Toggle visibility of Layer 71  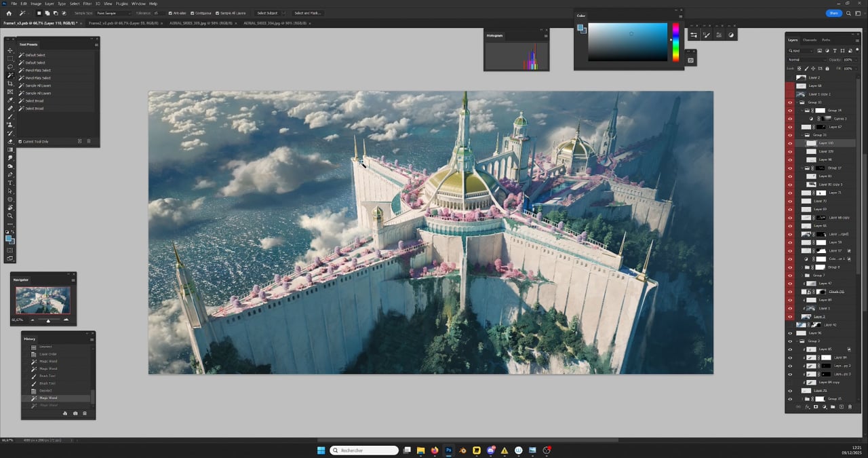pyautogui.click(x=790, y=193)
